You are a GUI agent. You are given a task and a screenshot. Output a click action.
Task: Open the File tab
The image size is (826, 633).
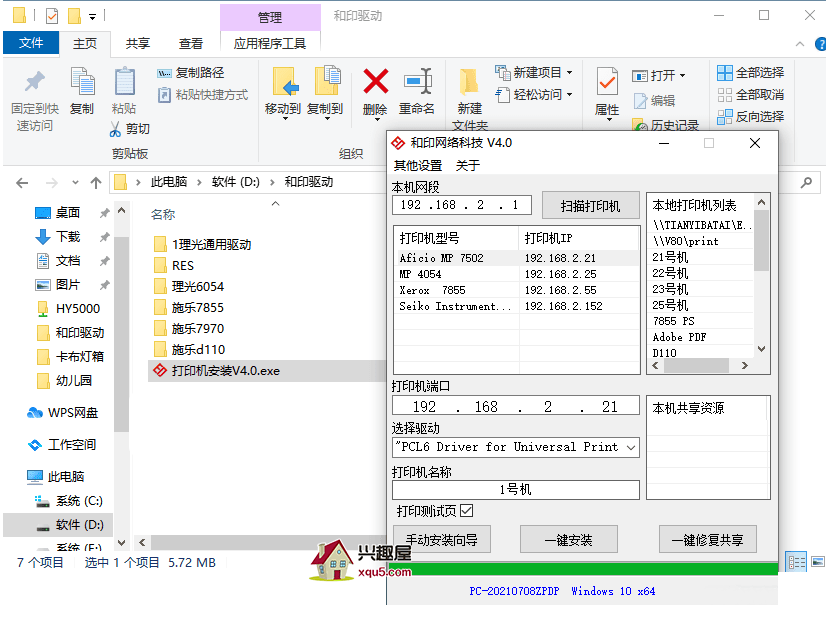coord(31,43)
